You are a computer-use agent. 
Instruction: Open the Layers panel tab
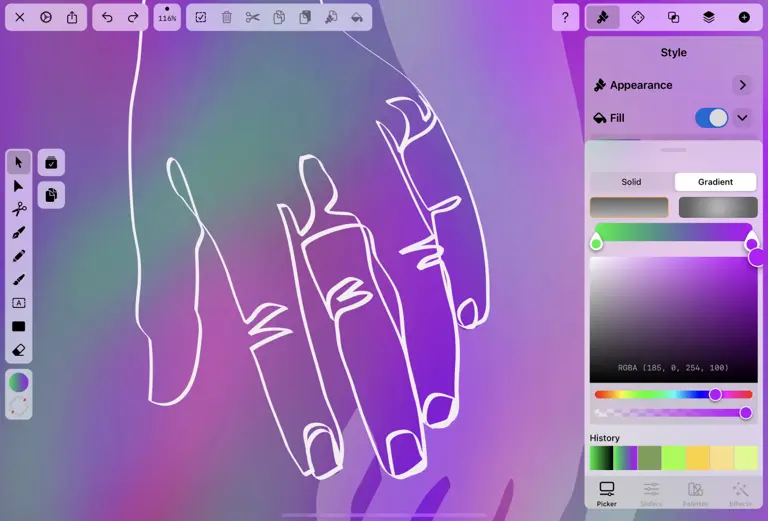[x=709, y=18]
